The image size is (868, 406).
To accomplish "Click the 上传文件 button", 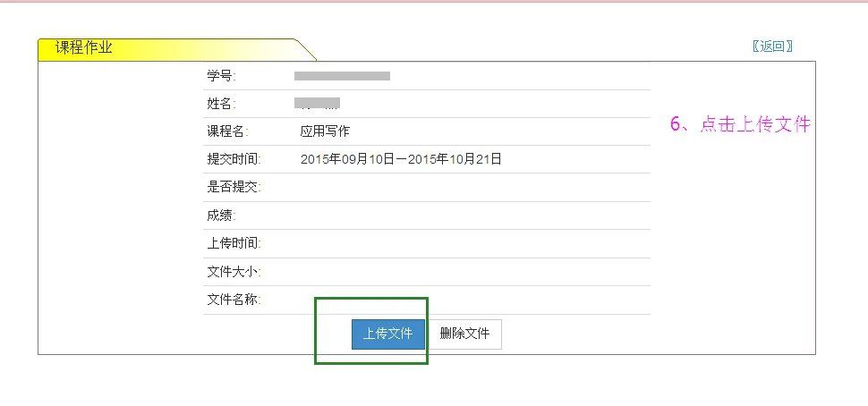I will [388, 334].
